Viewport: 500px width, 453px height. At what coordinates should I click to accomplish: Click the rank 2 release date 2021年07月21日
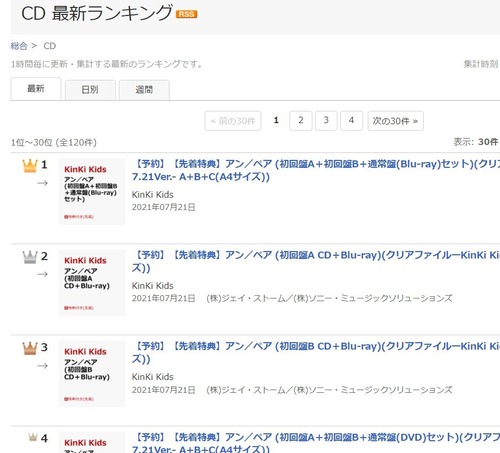(x=163, y=298)
